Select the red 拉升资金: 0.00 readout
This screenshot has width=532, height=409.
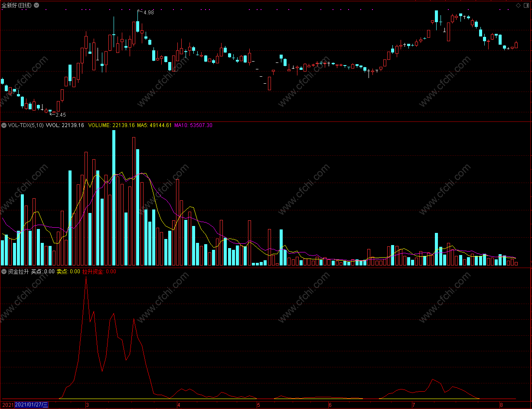(x=99, y=272)
